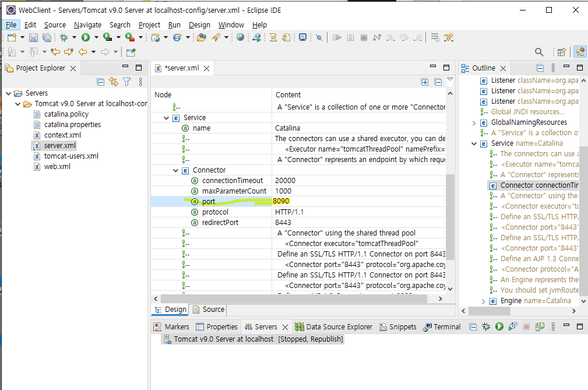Open the Help menu
The height and width of the screenshot is (390, 588).
[259, 24]
